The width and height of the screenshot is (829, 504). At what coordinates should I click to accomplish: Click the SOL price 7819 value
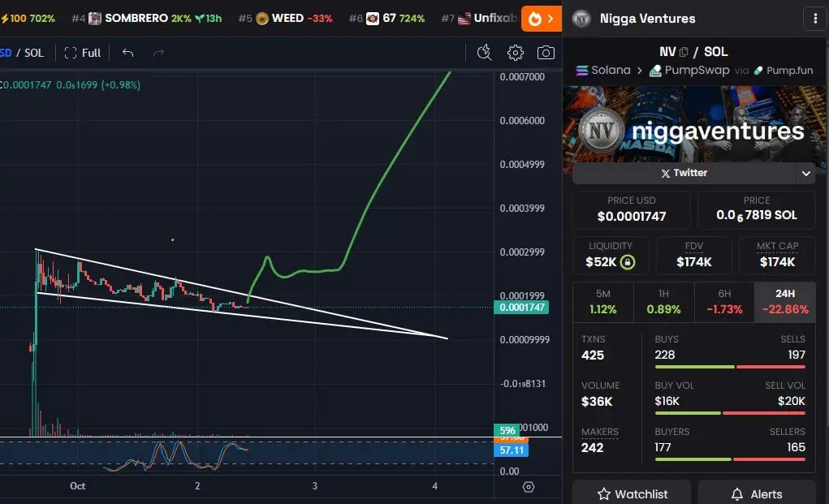point(757,215)
